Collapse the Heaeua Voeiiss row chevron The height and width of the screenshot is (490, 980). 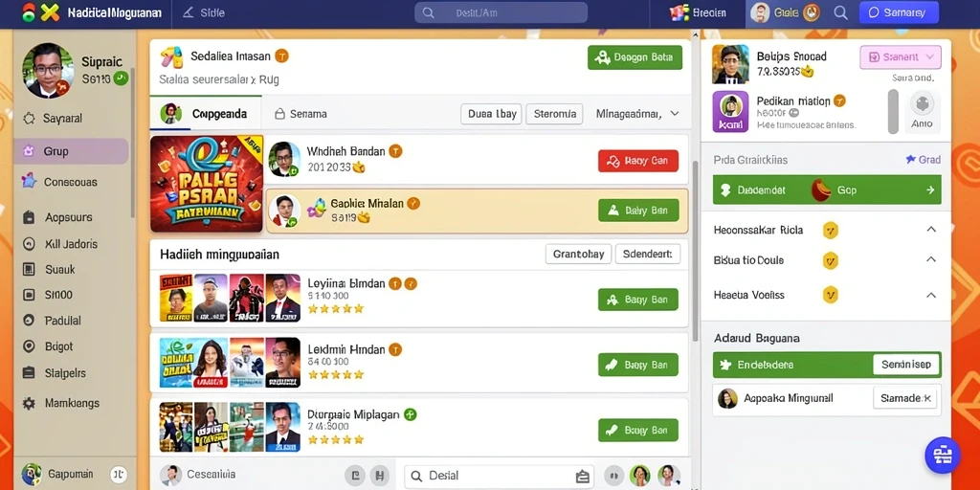[930, 295]
